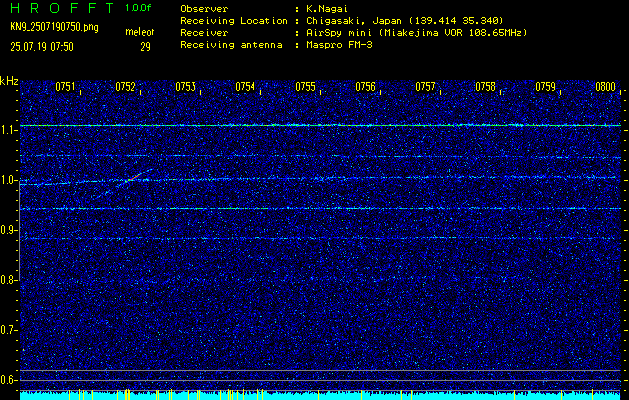Click the 0800 time marker
629x400 pixels.
point(606,87)
